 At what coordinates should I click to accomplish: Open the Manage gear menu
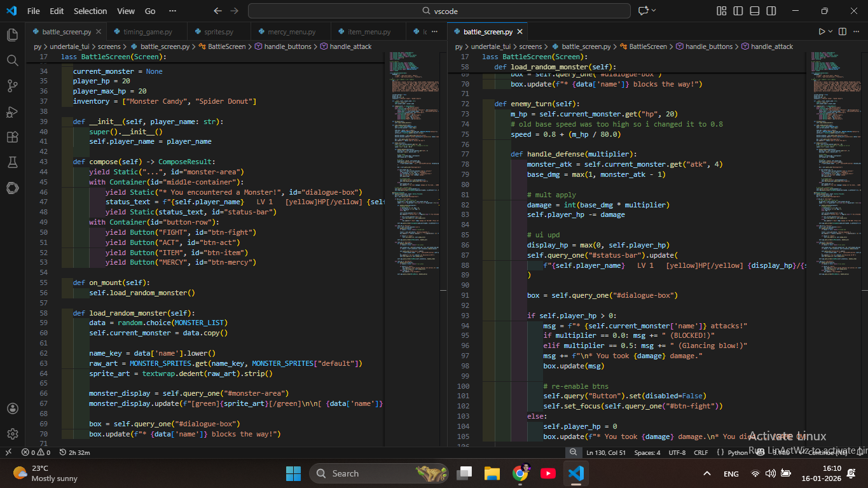point(12,434)
